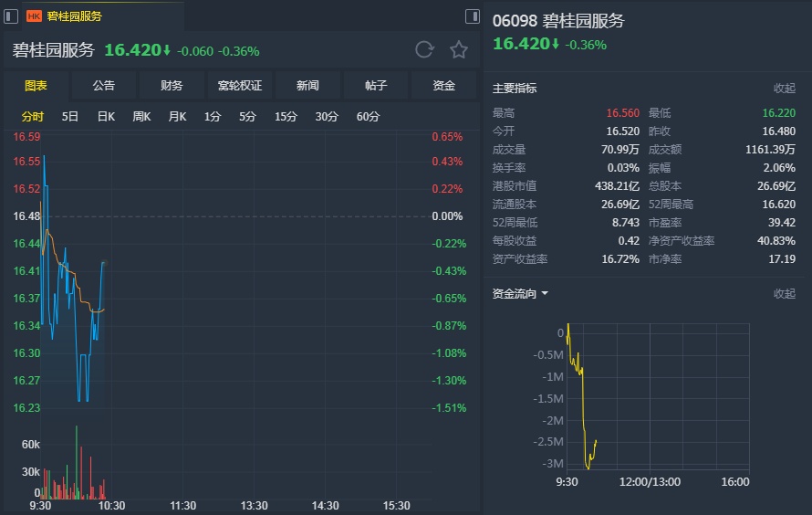Switch to 周K chart
The image size is (812, 515).
point(141,117)
